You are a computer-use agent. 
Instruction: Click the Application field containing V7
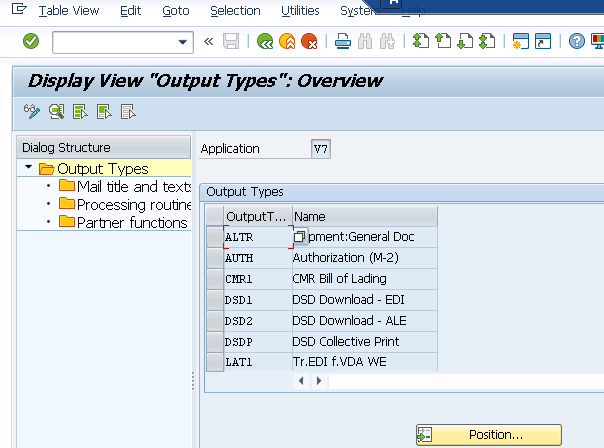[321, 149]
